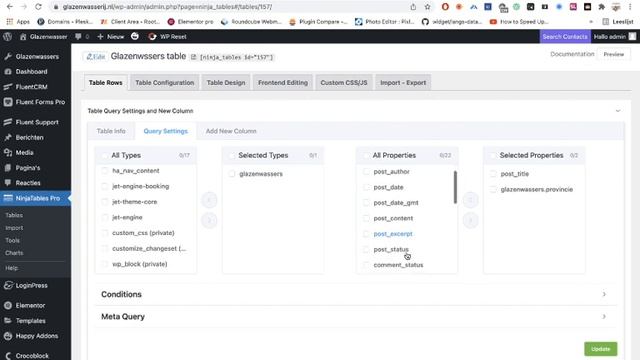This screenshot has width=640, height=360.
Task: Click the browser back arrow
Action: click(10, 7)
